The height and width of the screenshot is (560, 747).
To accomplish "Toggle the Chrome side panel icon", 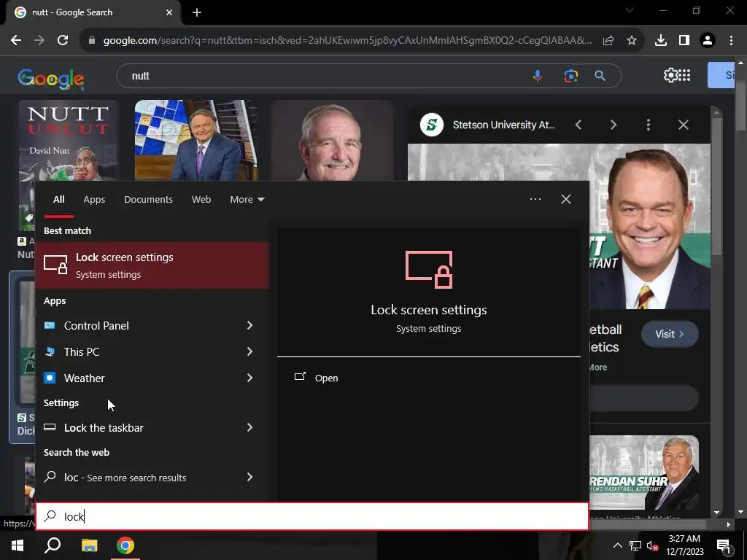I will coord(684,41).
